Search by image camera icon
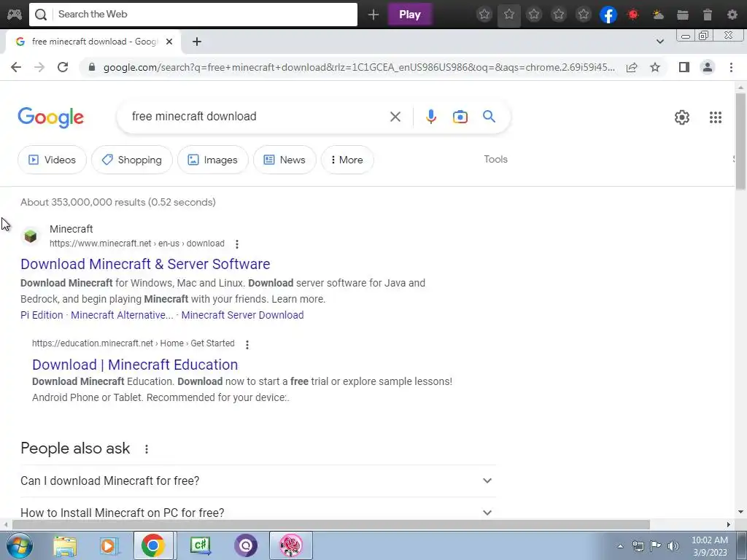 [460, 117]
